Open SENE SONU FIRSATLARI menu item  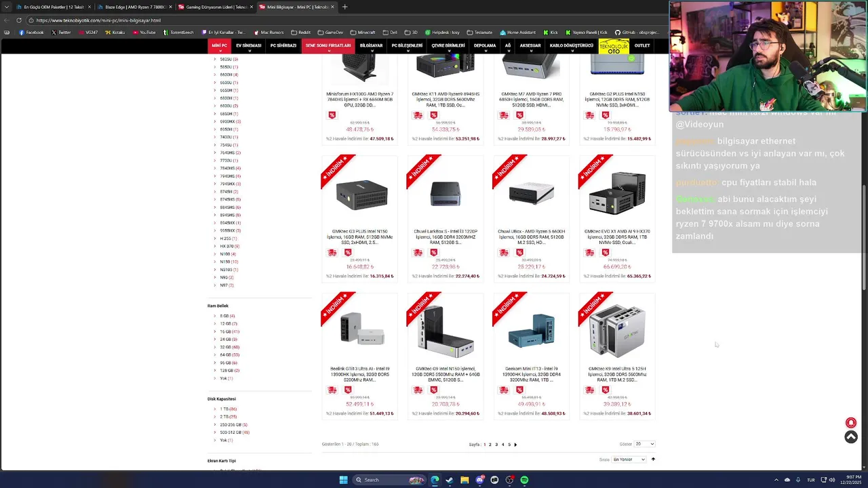coord(328,45)
